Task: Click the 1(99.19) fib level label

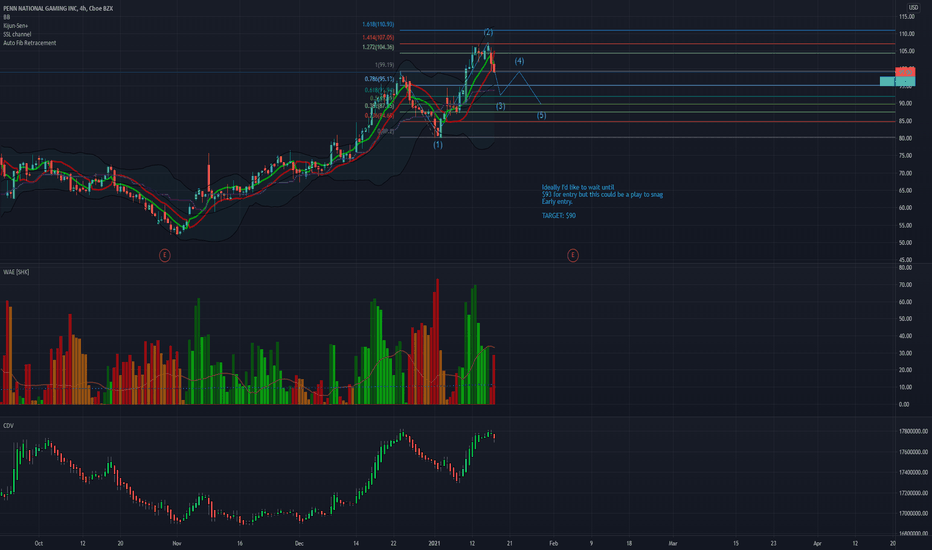Action: [384, 65]
